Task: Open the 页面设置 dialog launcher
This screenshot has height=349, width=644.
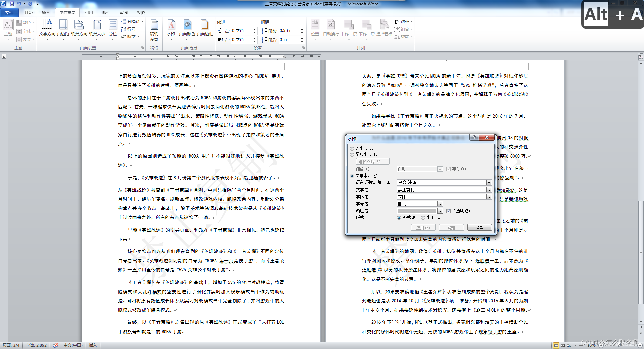Action: click(x=142, y=48)
